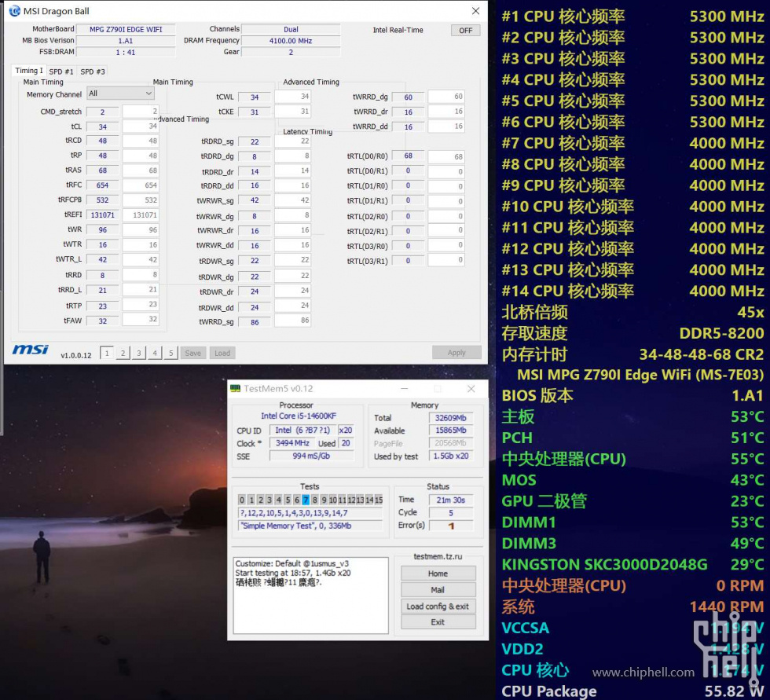
Task: Minimize the TestMem5 window
Action: coord(404,389)
